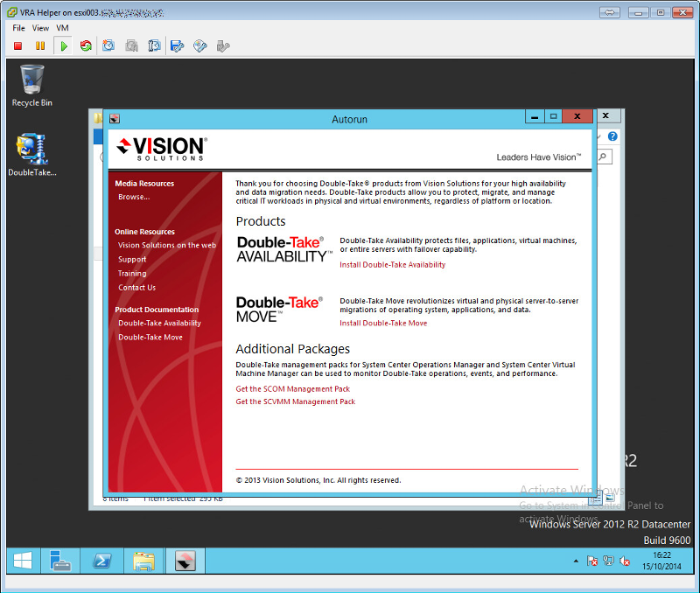This screenshot has height=593, width=700.
Task: Click Get the SCOM Management Pack
Action: (x=293, y=389)
